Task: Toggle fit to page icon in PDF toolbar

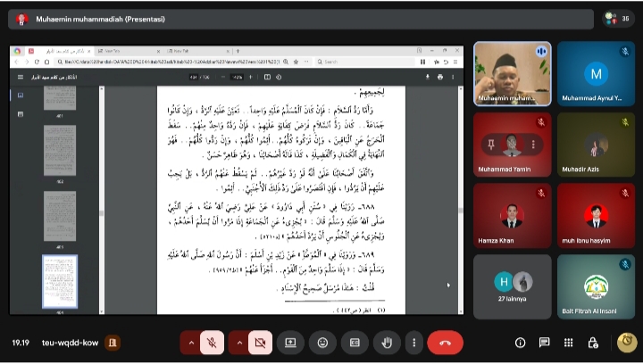Action: click(267, 77)
